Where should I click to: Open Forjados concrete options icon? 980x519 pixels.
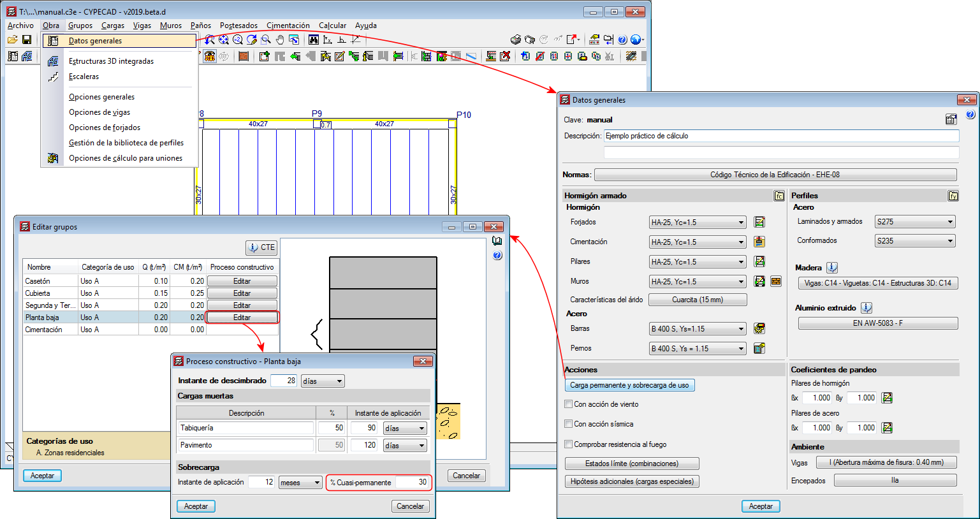[759, 222]
